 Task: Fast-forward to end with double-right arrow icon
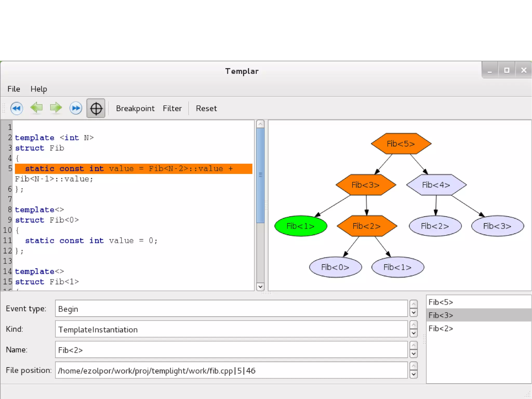point(76,108)
